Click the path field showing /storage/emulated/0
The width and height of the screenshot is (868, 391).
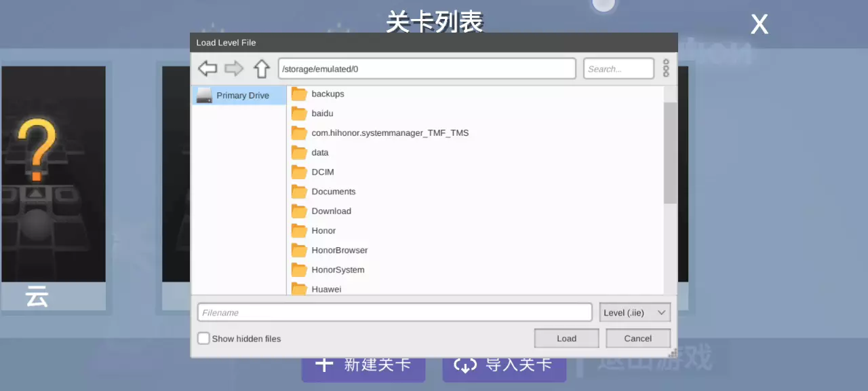click(427, 69)
